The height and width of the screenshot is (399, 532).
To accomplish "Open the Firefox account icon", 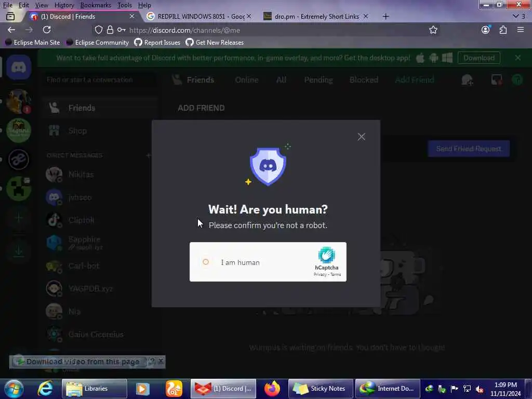I will [x=486, y=30].
